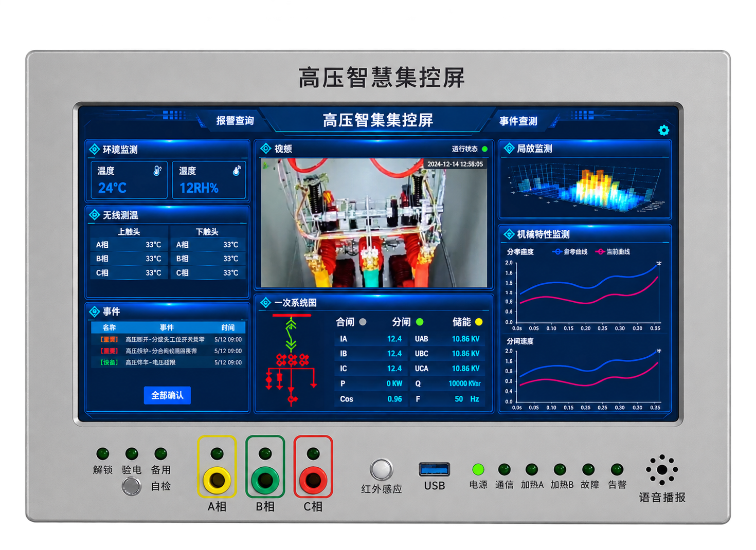
Task: Open the 事件查询 tab
Action: 518,121
